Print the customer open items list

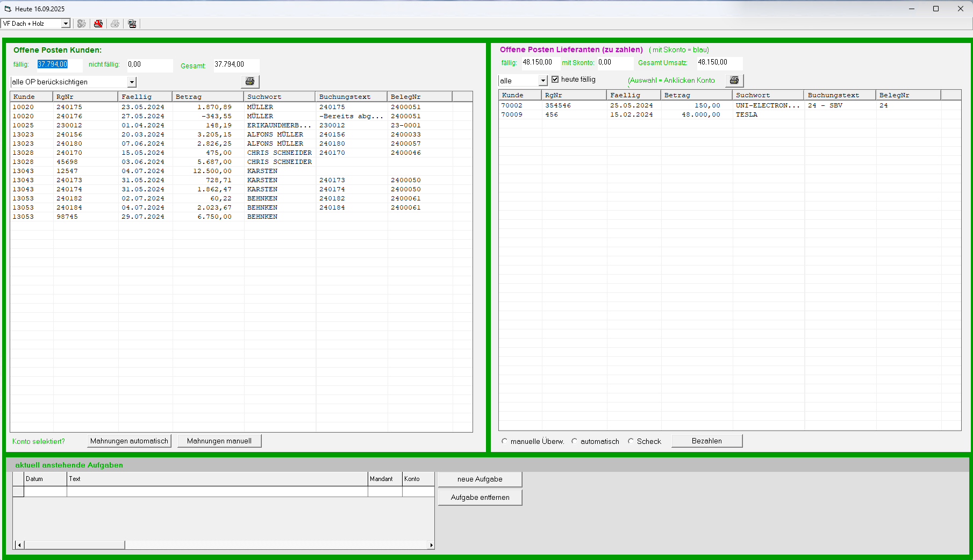point(250,81)
